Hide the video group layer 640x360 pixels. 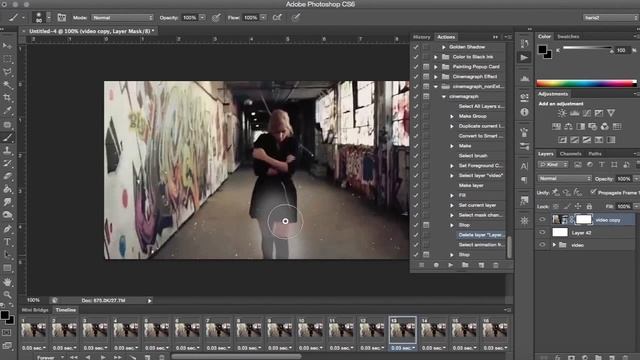(542, 245)
